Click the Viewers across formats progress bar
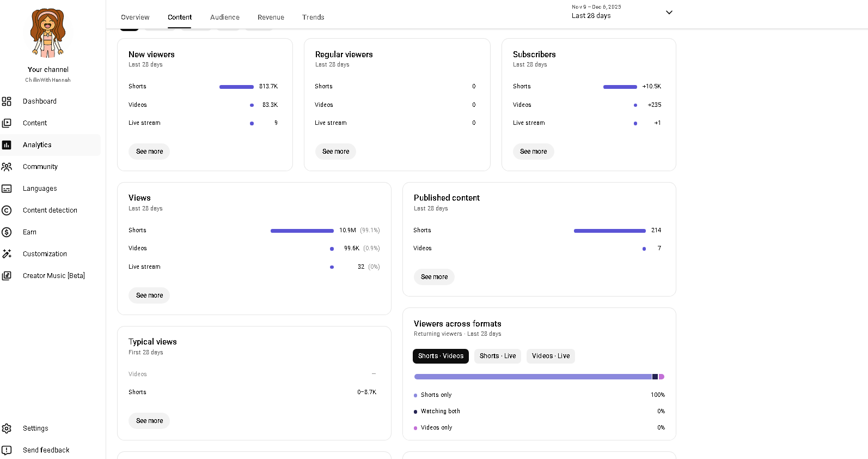 point(539,377)
